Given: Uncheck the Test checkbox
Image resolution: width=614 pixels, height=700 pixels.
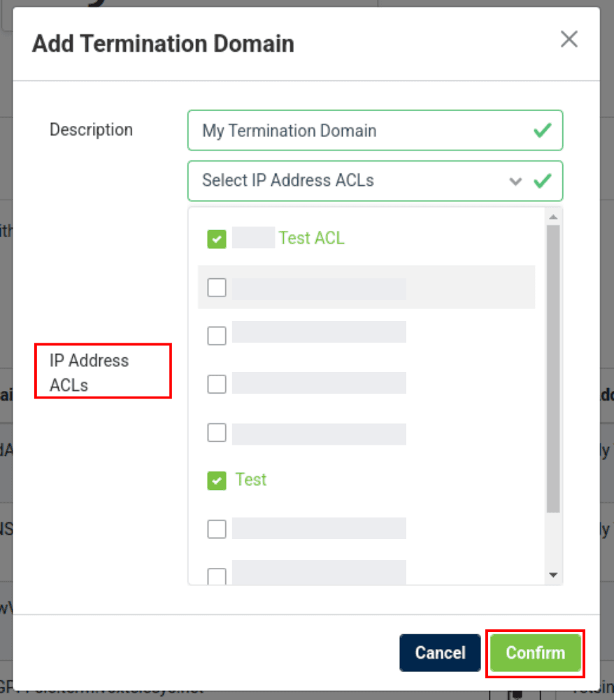Looking at the screenshot, I should (217, 480).
